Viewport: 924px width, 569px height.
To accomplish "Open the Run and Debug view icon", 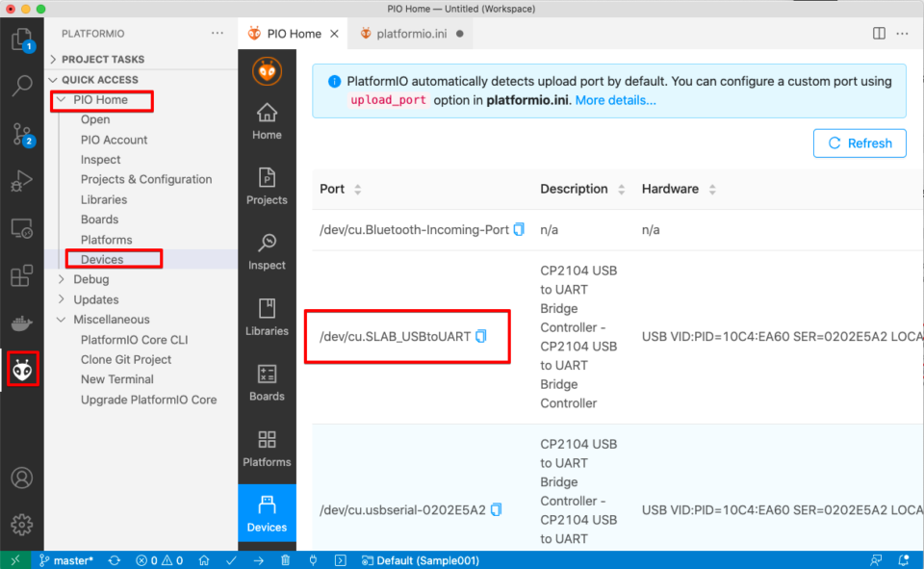I will [x=22, y=181].
